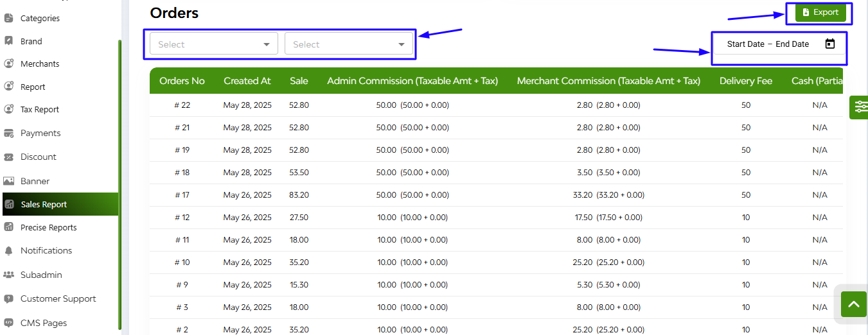Click the Notifications bell icon

pyautogui.click(x=8, y=250)
